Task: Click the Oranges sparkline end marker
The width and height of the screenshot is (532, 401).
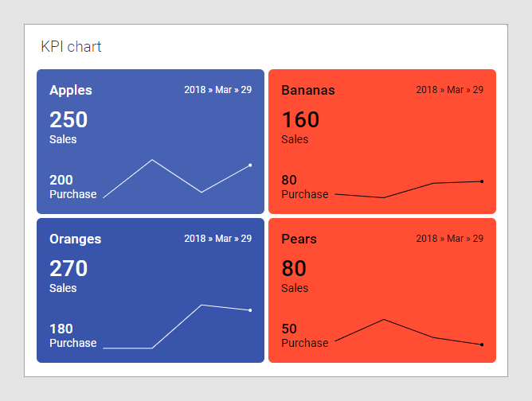Action: (x=250, y=310)
